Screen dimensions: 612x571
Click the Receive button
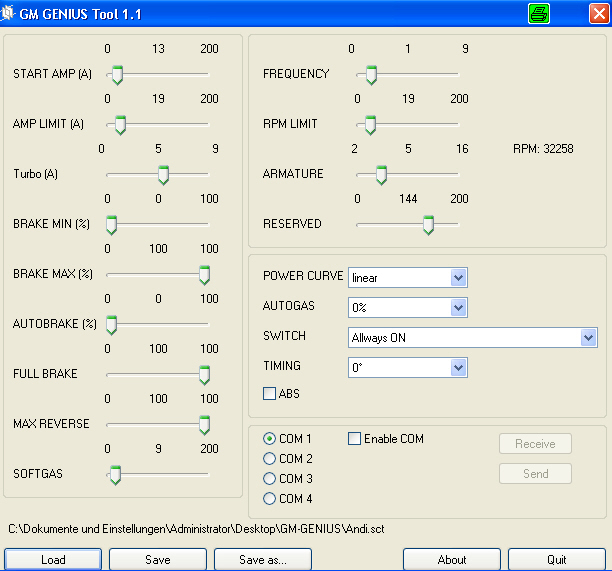coord(535,444)
